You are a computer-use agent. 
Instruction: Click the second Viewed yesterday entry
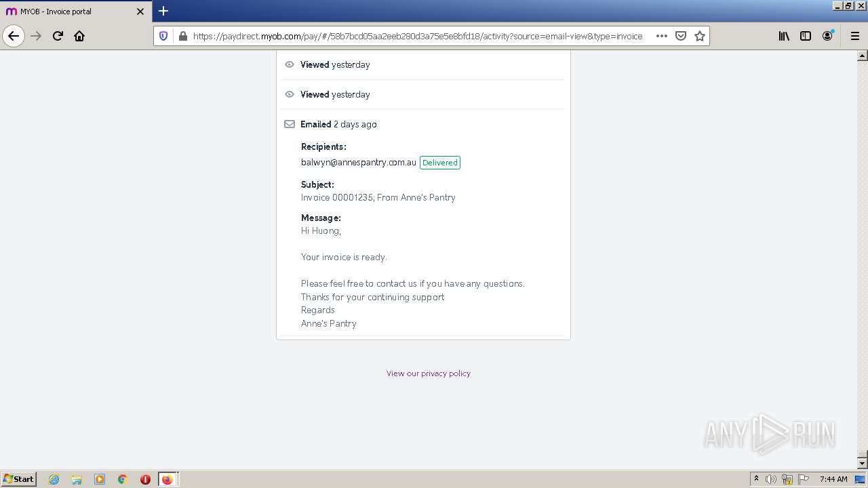click(423, 94)
